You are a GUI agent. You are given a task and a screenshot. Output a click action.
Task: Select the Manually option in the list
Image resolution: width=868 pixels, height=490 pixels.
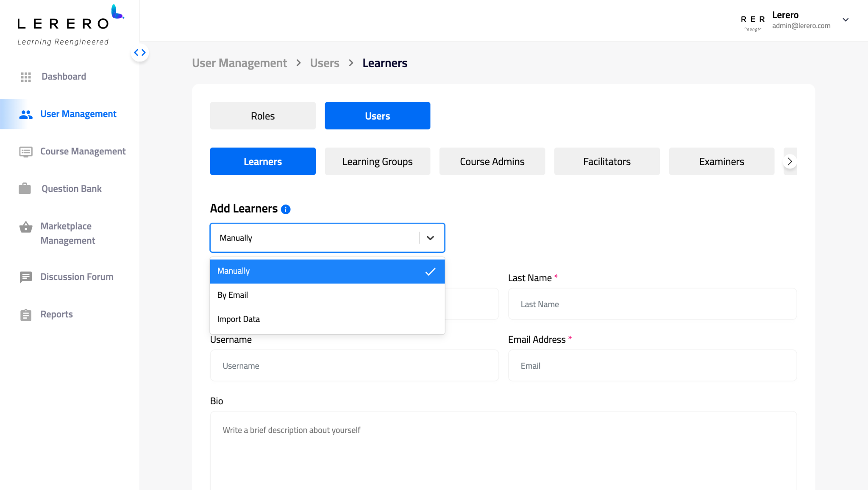327,272
